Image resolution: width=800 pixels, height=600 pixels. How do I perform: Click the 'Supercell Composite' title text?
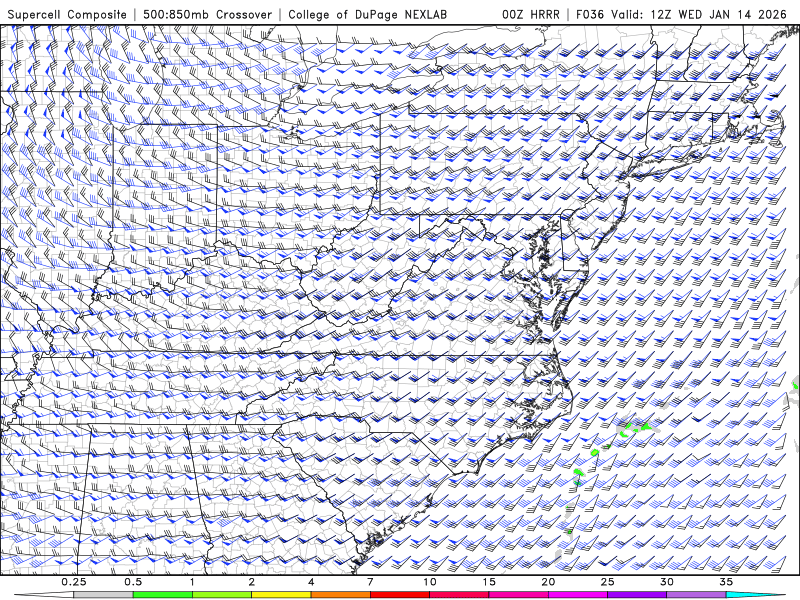point(67,14)
